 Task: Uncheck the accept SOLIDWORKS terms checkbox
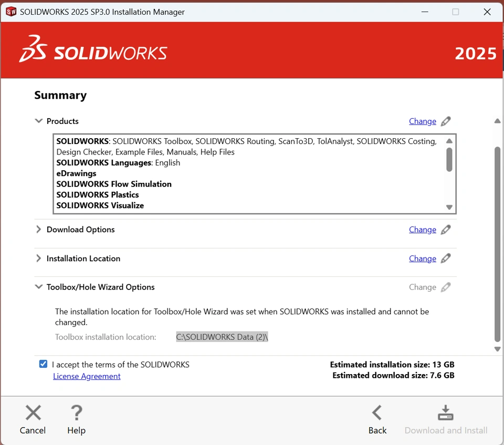tap(43, 364)
